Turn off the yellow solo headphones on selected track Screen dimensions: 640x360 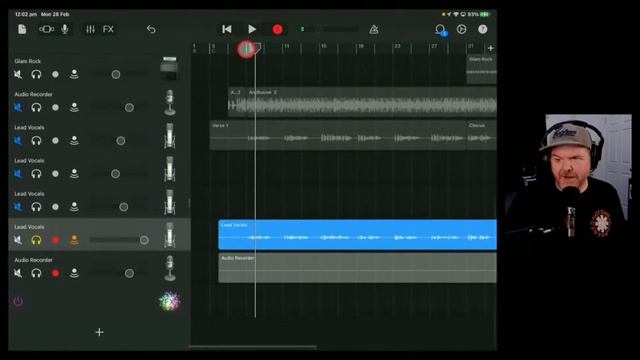pos(36,240)
